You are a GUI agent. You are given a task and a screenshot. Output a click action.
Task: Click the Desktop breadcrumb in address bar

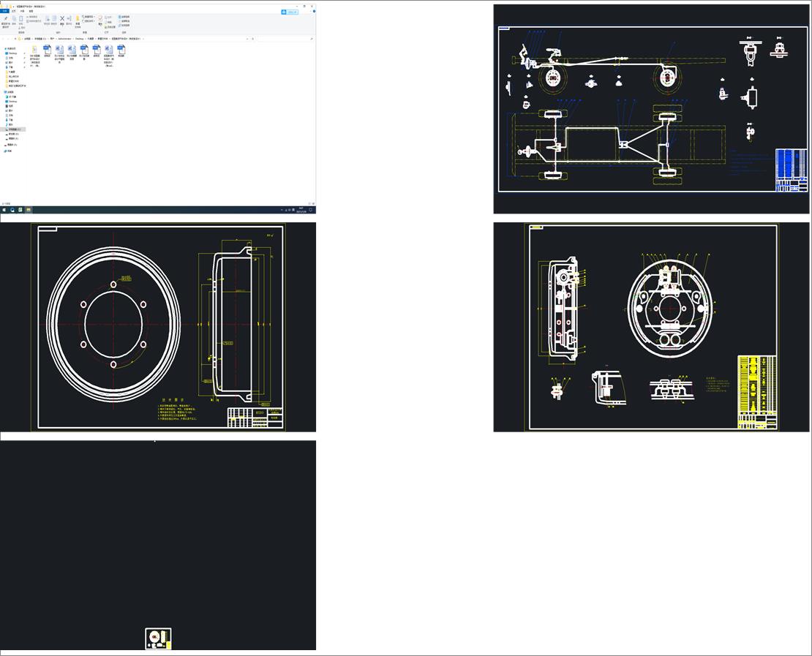(x=79, y=39)
